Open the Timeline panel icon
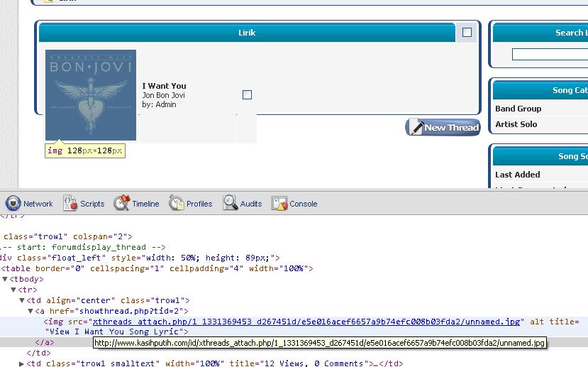The width and height of the screenshot is (588, 367). click(x=122, y=204)
